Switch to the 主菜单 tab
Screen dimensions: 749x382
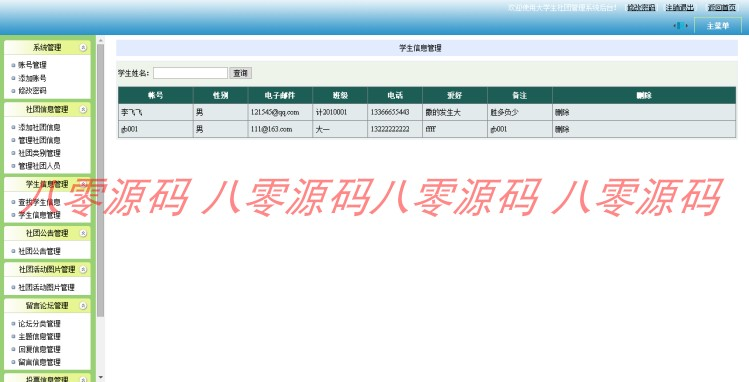pyautogui.click(x=717, y=26)
